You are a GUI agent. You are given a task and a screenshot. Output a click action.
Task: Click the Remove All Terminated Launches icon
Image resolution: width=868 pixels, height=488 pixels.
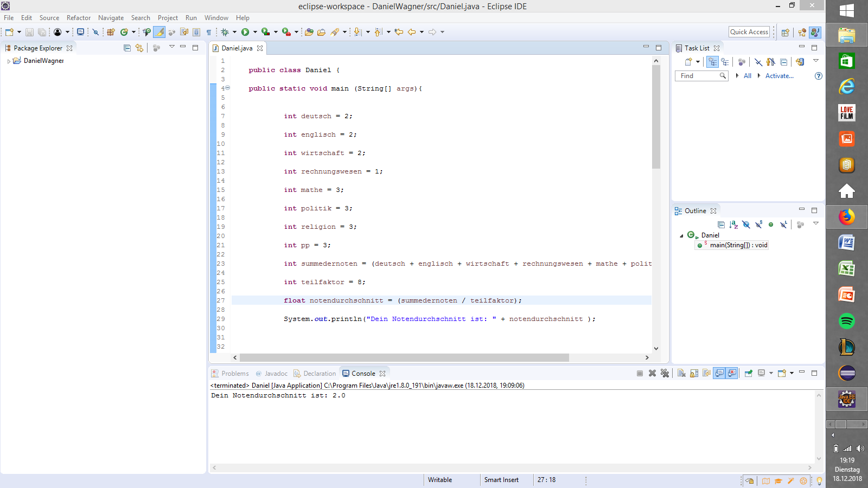(x=665, y=374)
